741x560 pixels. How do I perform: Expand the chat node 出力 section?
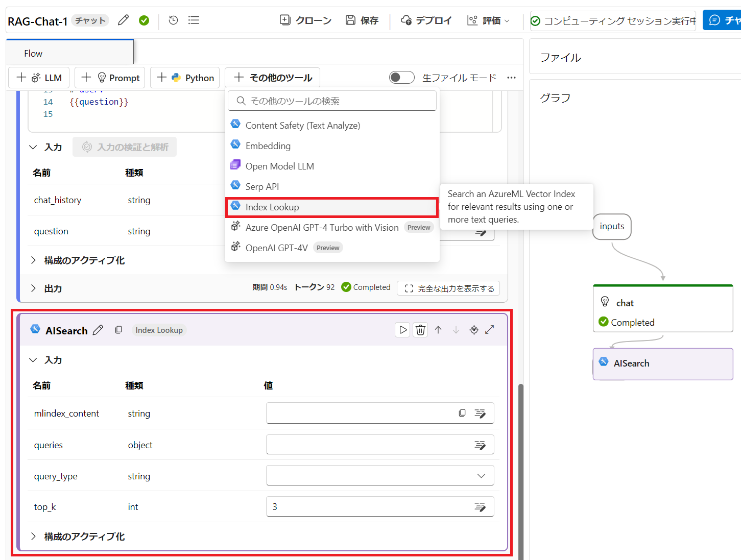[x=33, y=288]
